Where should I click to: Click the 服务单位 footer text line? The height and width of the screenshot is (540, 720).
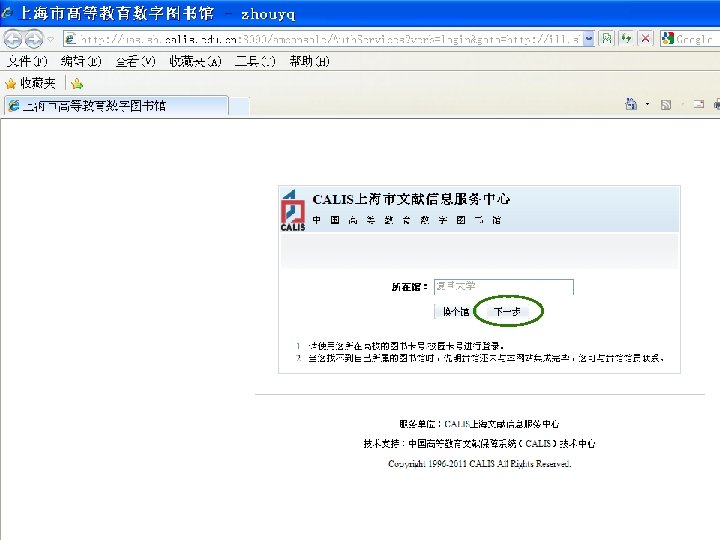click(479, 424)
